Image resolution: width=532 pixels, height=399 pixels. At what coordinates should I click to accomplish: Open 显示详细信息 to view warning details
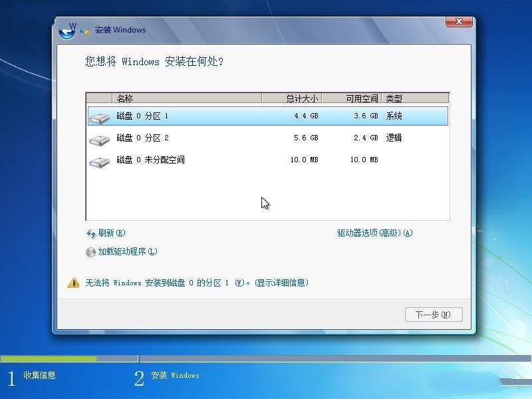coord(281,283)
